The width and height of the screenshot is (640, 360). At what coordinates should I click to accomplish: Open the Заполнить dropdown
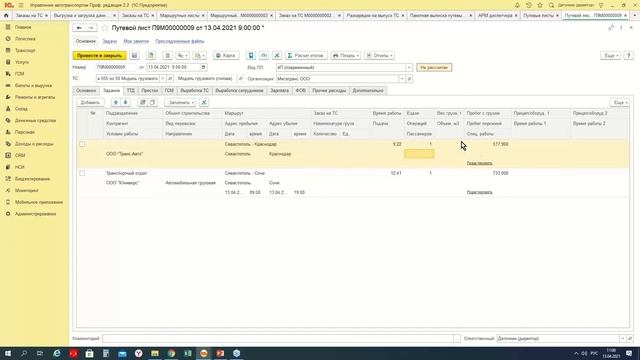[180, 102]
